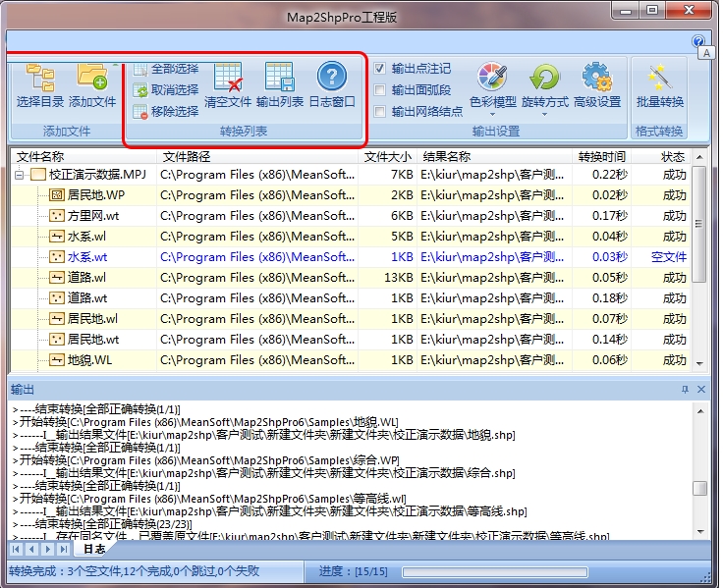Sort by the 文件大小 column header

click(387, 157)
